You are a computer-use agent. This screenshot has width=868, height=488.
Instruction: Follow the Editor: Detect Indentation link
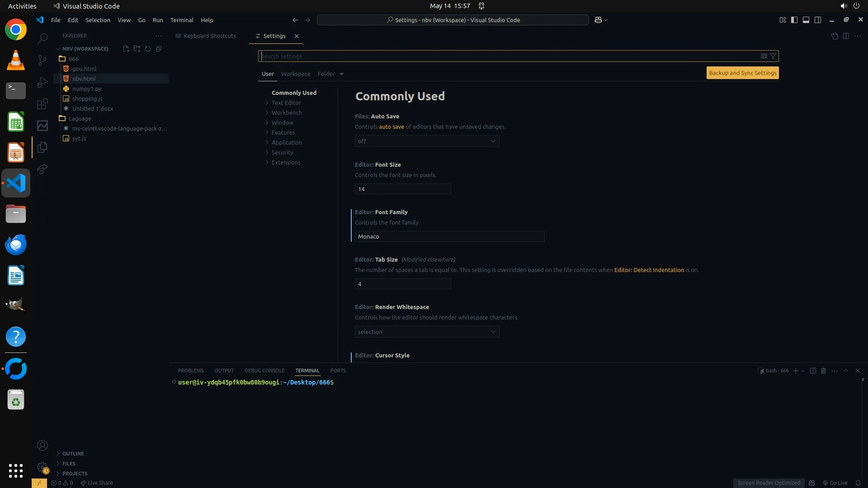649,270
